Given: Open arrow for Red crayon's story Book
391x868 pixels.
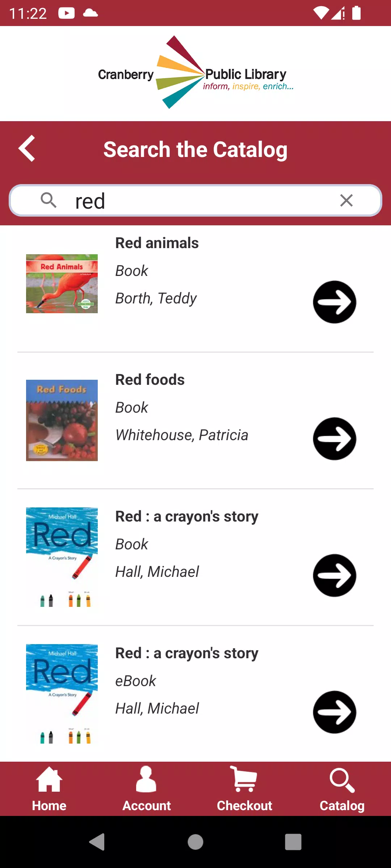Looking at the screenshot, I should 335,575.
